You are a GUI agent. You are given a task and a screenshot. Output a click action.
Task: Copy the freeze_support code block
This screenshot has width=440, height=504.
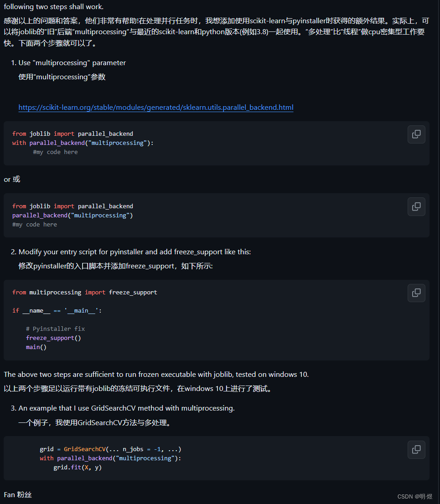tap(416, 293)
